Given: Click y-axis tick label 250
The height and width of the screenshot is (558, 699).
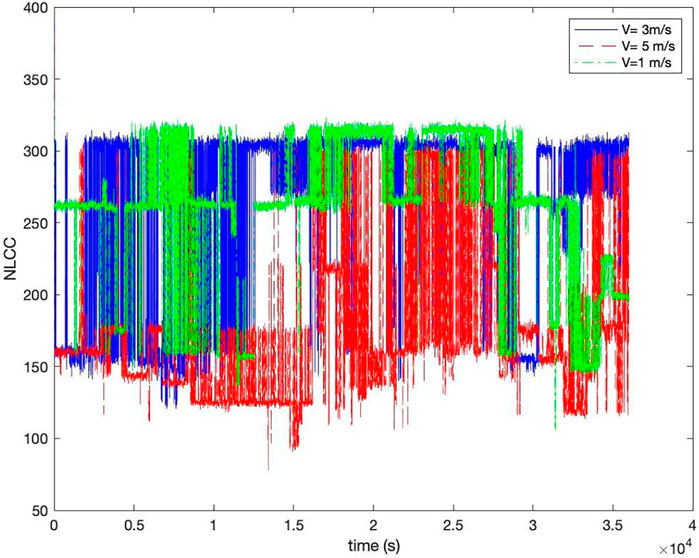Looking at the screenshot, I should 35,223.
